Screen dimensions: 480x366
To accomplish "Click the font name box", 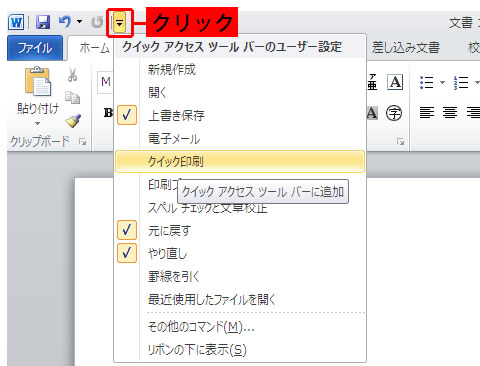I will tap(106, 82).
